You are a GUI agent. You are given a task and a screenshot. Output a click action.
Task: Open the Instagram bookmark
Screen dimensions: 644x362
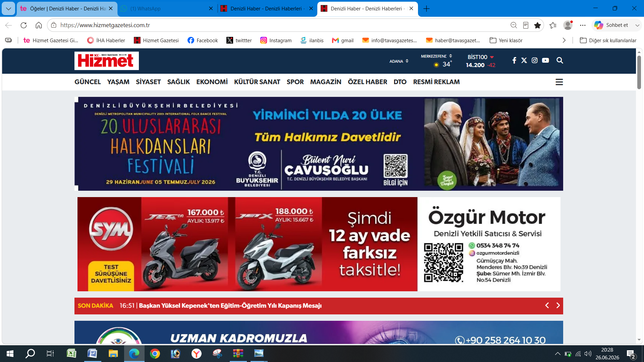pyautogui.click(x=276, y=40)
